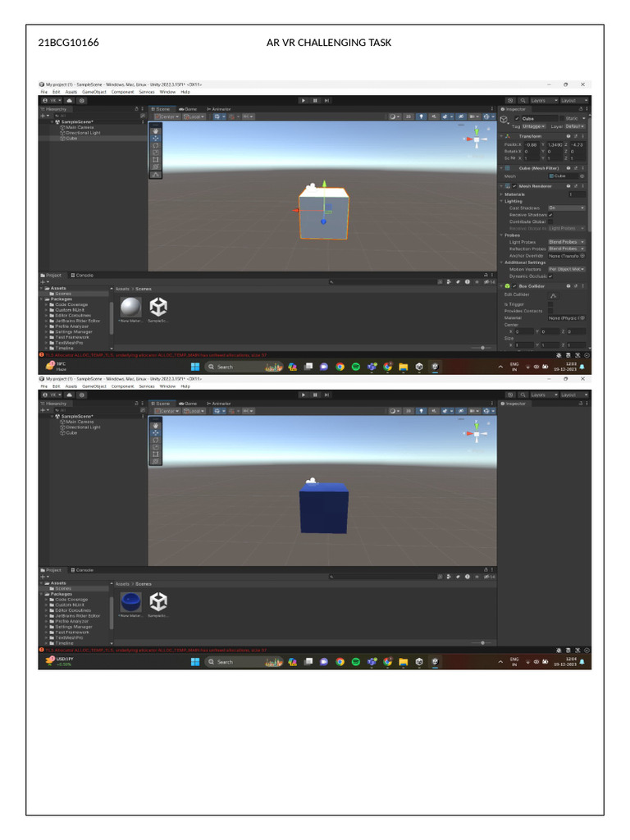630x840 pixels.
Task: Open Layers dropdown in white-cube window toolbar
Action: click(544, 101)
